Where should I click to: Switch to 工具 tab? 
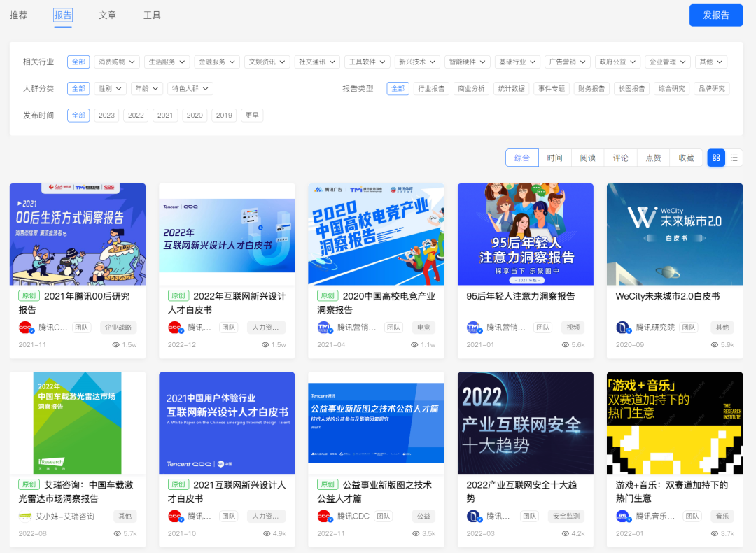pyautogui.click(x=152, y=15)
